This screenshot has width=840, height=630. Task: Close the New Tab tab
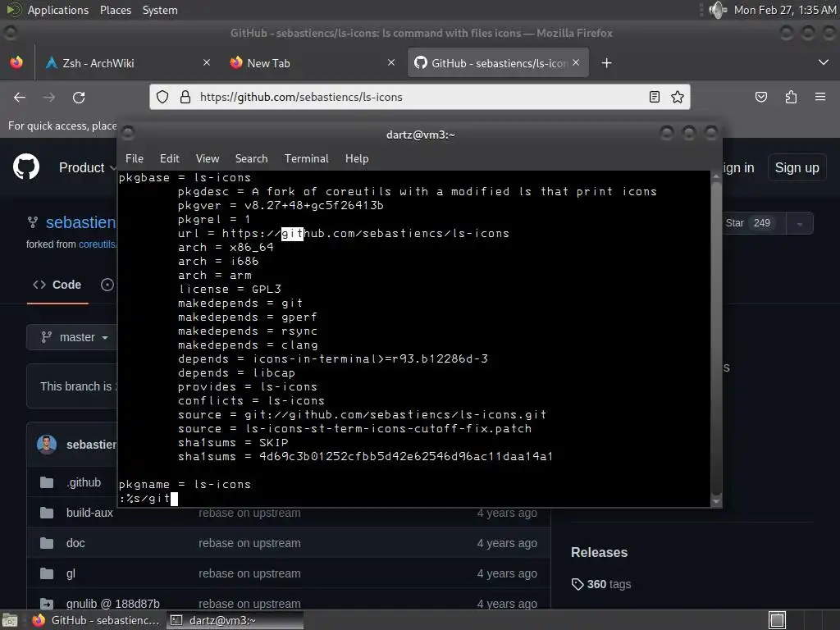pyautogui.click(x=391, y=62)
